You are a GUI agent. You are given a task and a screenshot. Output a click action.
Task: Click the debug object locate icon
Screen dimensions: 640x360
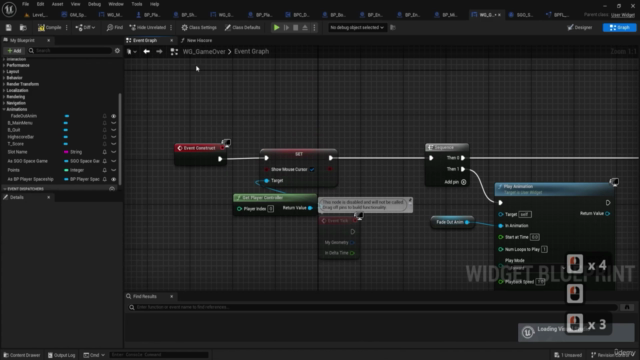393,27
